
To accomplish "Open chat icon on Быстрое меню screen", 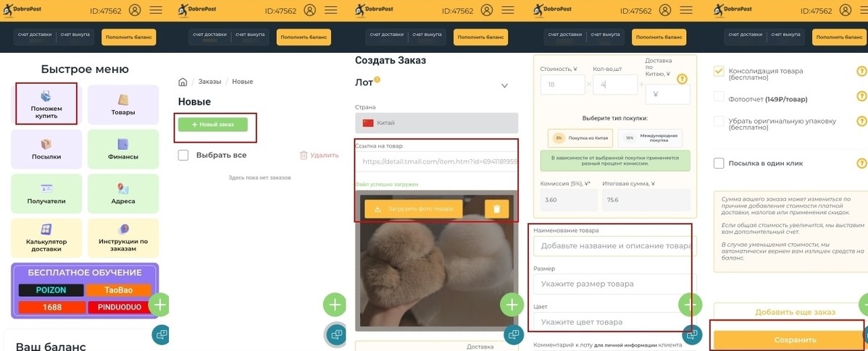I will [161, 335].
